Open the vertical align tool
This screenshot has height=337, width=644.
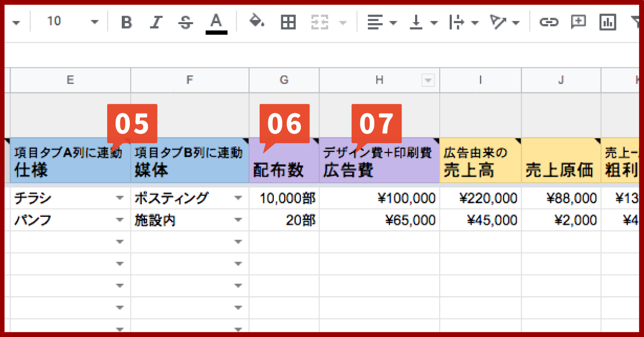point(417,22)
